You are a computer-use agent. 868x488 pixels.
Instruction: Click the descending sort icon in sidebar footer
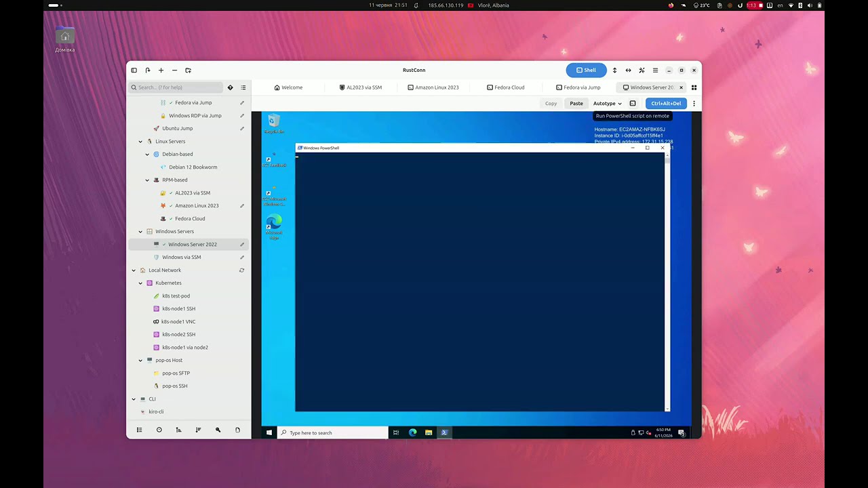tap(198, 430)
